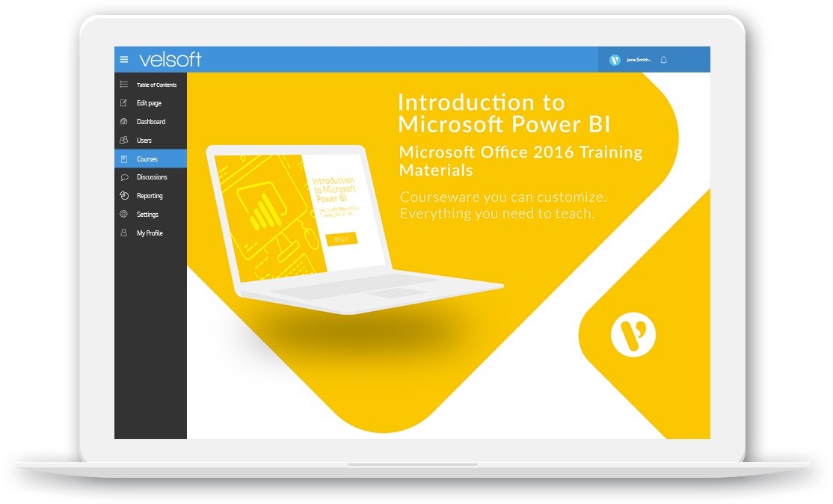833x504 pixels.
Task: Open the Reporting menu item
Action: tap(150, 195)
